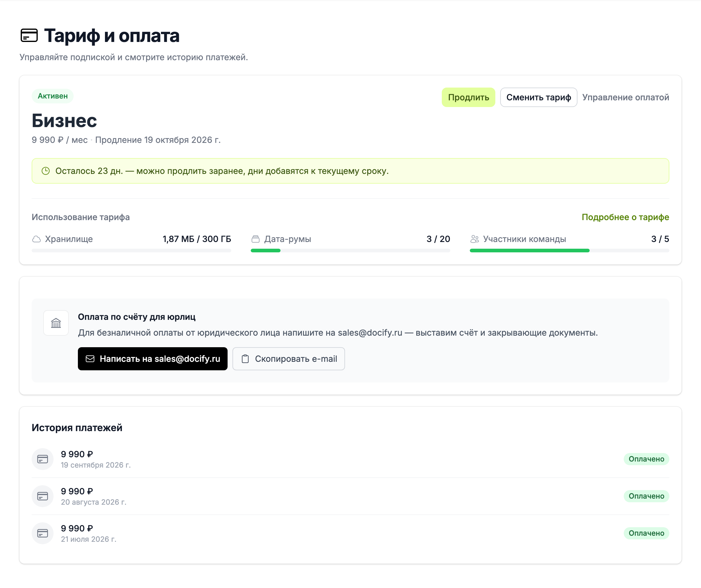Click the Продление 19 октября 2026 г. text
The width and height of the screenshot is (701, 588).
coord(158,140)
